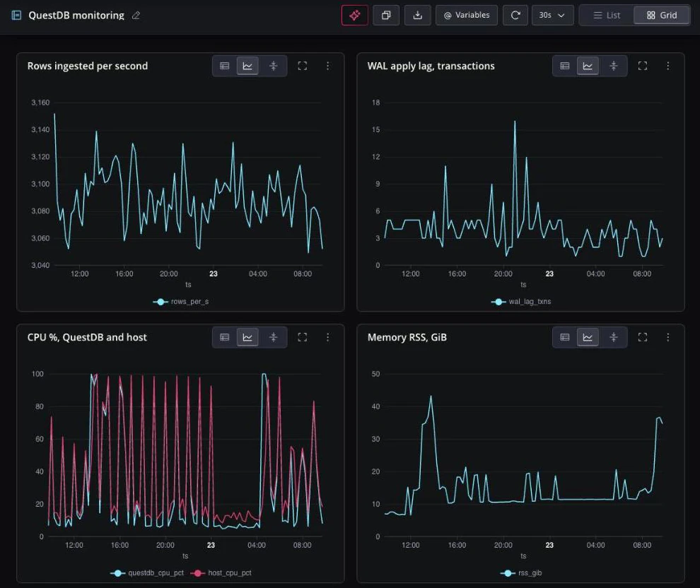Select the third view icon on Memory RSS panel

[x=614, y=337]
